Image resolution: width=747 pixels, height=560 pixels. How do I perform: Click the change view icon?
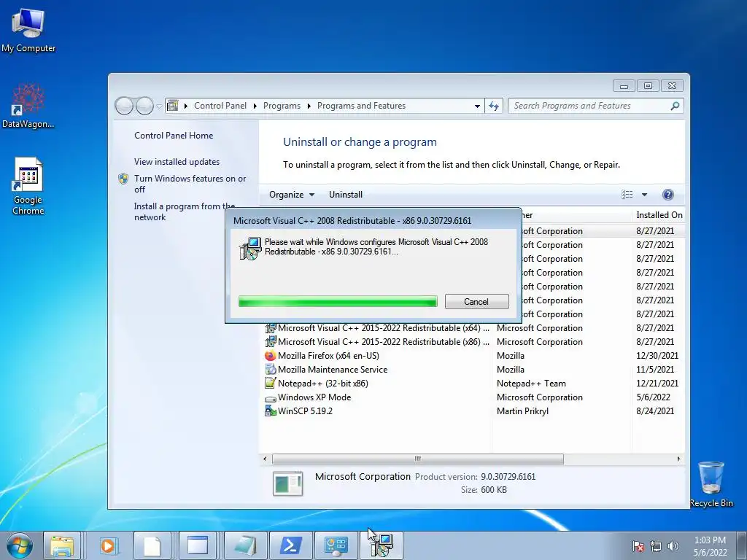[627, 194]
